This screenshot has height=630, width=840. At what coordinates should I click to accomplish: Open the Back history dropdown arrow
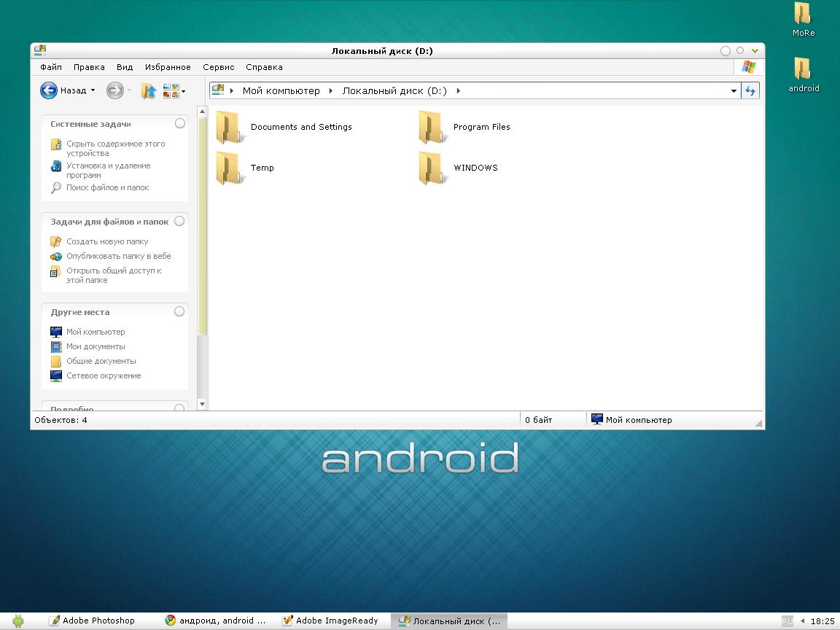point(93,90)
